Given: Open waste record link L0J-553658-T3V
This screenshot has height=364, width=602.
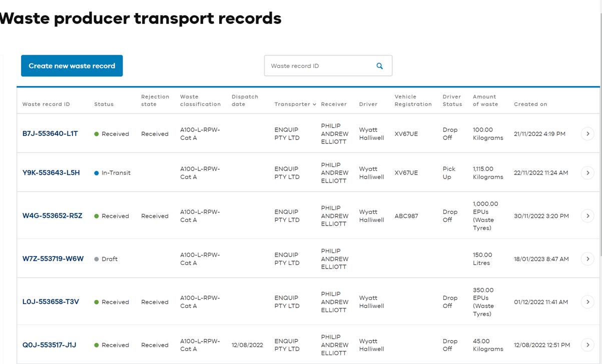Looking at the screenshot, I should [x=51, y=302].
